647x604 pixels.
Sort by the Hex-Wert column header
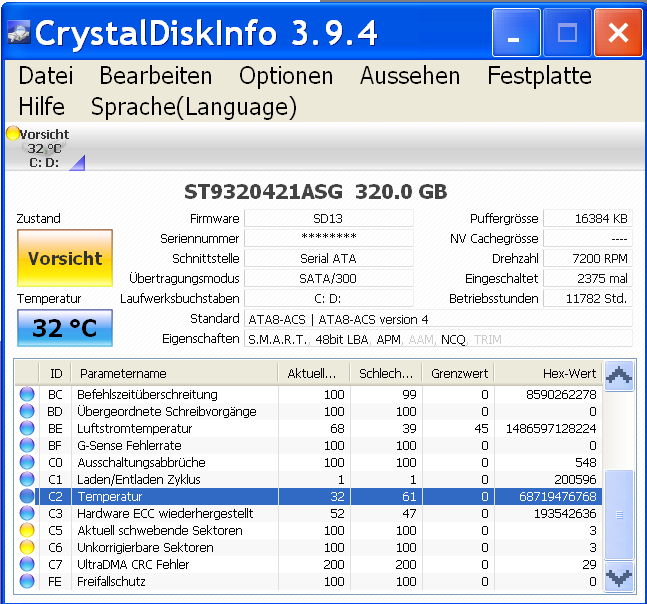point(548,373)
